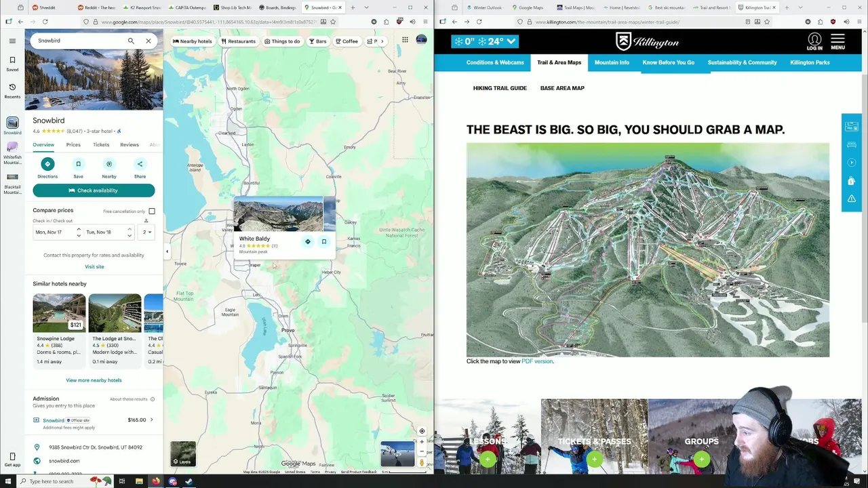Click View more nearby hotels link
The image size is (868, 488).
click(94, 380)
